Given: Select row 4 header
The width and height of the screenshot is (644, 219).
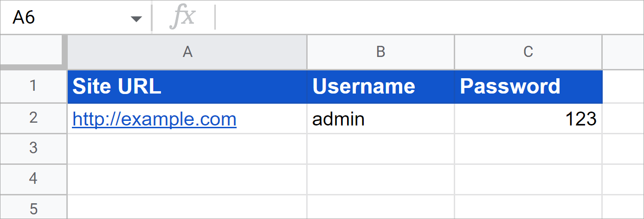Looking at the screenshot, I should (33, 179).
